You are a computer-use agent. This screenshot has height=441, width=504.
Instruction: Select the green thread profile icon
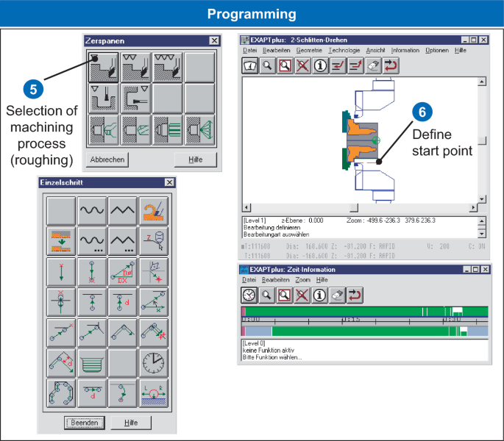tap(92, 363)
